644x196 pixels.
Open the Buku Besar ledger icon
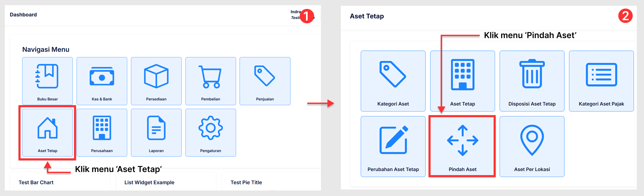(x=47, y=76)
